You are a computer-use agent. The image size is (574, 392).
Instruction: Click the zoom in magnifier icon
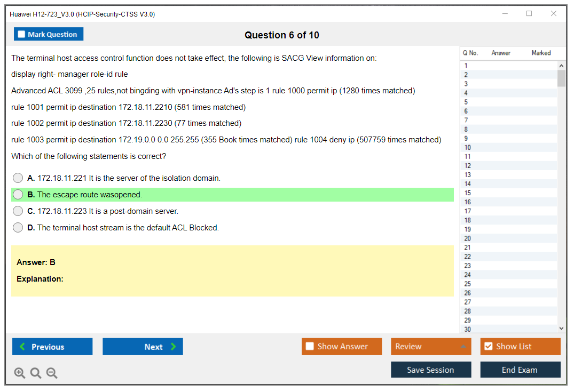point(20,373)
